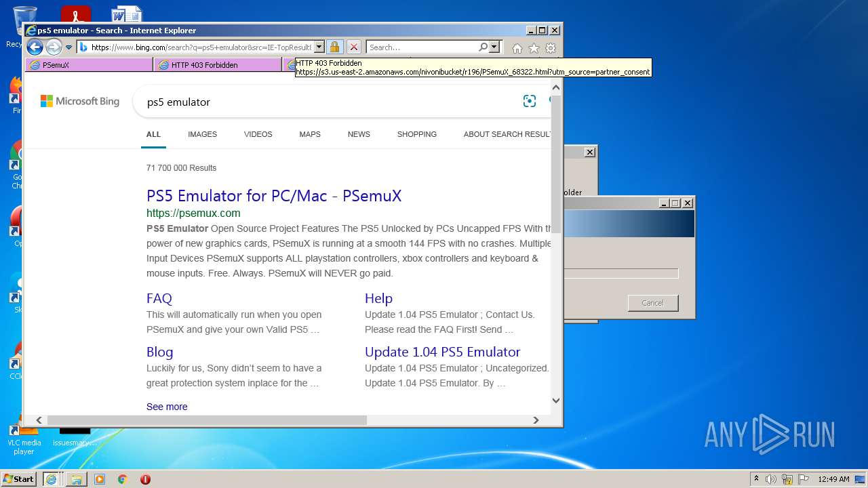Open PS5 Emulator for PC/Mac result
Image resolution: width=868 pixels, height=488 pixels.
274,196
